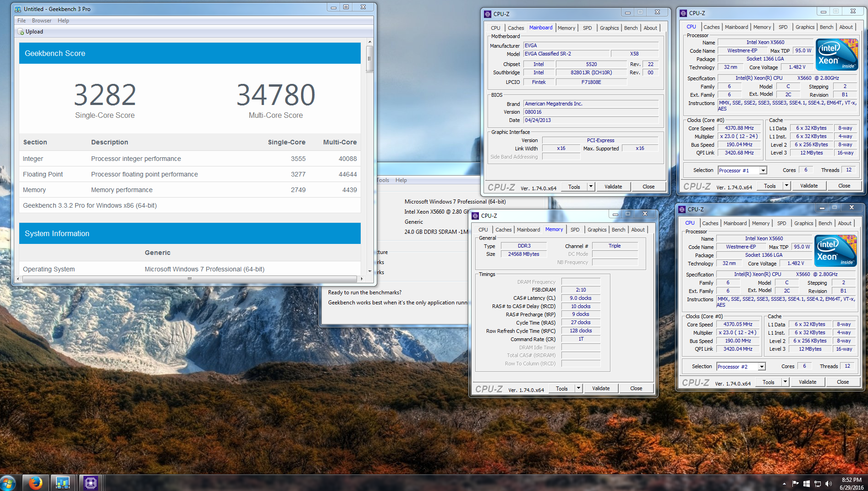Click the Geekbench vertical scrollbar thumb
The image size is (868, 491).
point(369,59)
